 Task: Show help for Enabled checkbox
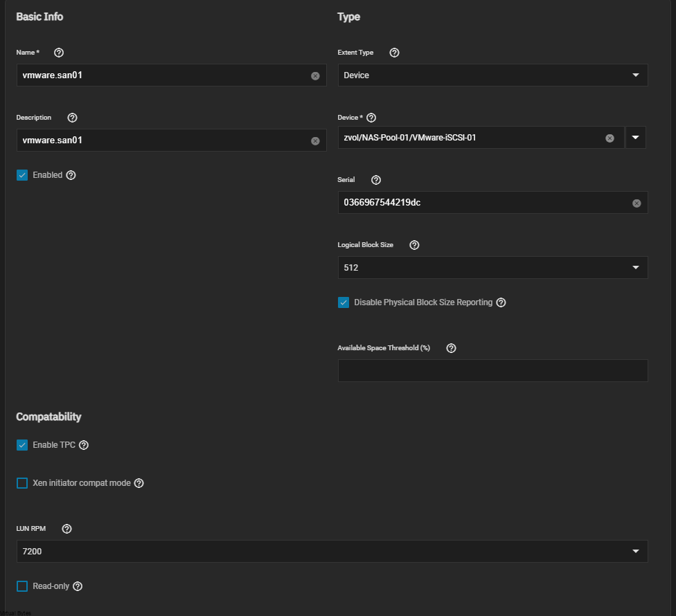pyautogui.click(x=71, y=175)
